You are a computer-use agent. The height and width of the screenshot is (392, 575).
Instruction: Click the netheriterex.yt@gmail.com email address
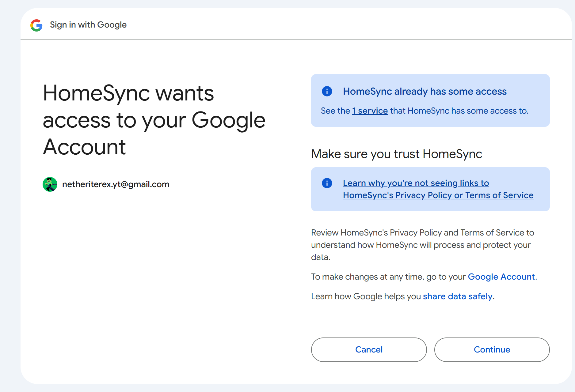(116, 184)
